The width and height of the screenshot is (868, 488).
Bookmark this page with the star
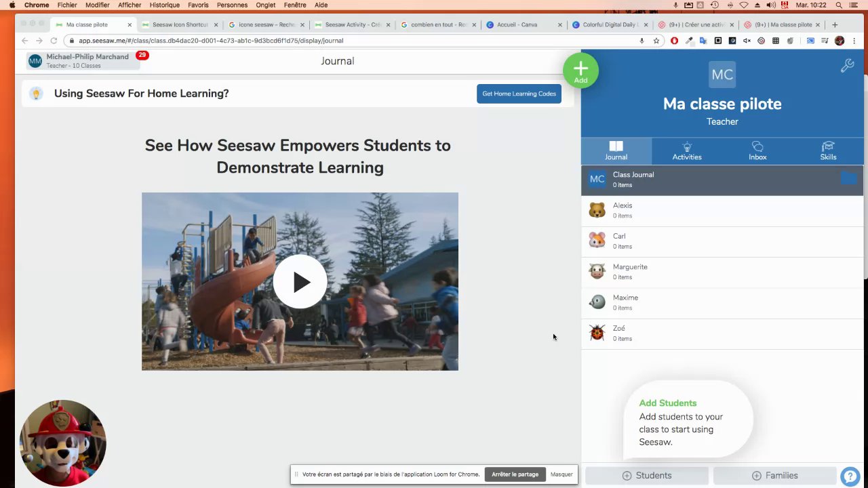coord(656,41)
